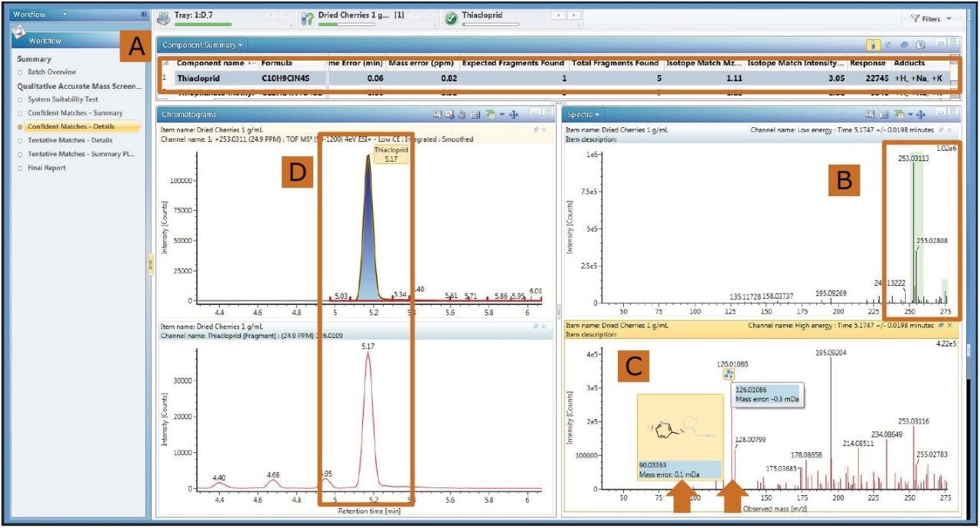Viewport: 980px width, 528px height.
Task: Sort by Expected Fragments Found column
Action: click(514, 63)
